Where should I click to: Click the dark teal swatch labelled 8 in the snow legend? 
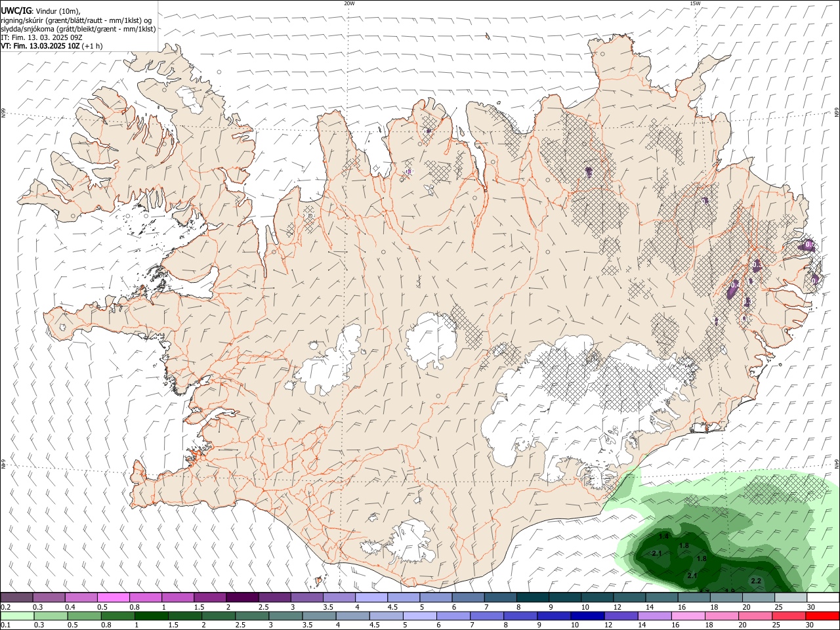532,597
